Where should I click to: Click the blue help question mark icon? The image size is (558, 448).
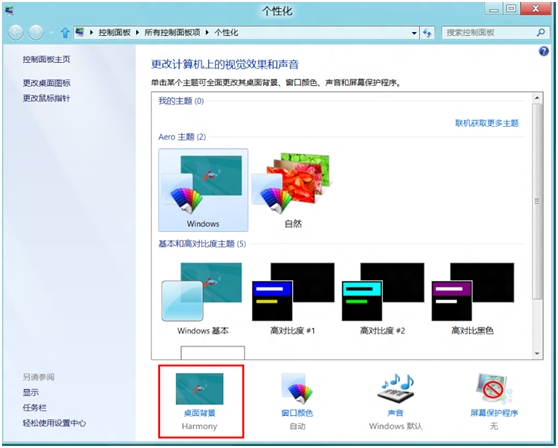click(x=543, y=51)
